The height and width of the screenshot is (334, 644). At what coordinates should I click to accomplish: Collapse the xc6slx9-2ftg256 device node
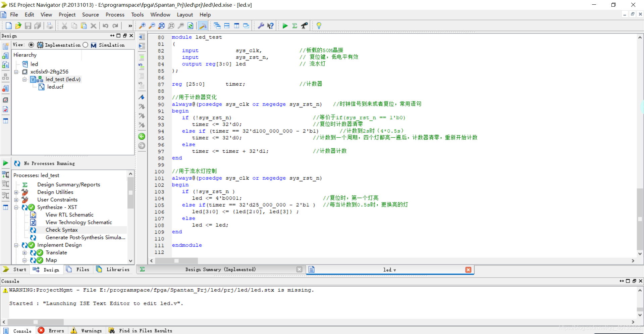(x=16, y=72)
